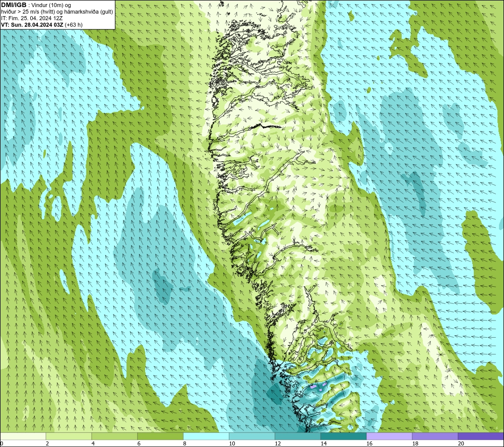Click the 'IT: Fim. 25. 04. 2024 12Z' line
The width and height of the screenshot is (504, 447).
pyautogui.click(x=32, y=18)
